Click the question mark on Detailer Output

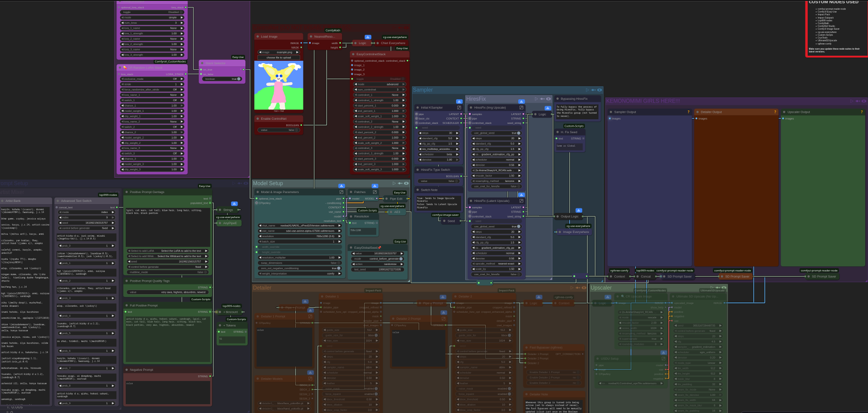click(x=775, y=112)
